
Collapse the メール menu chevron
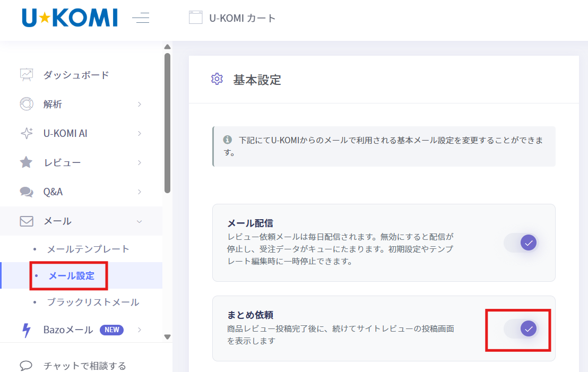click(140, 222)
